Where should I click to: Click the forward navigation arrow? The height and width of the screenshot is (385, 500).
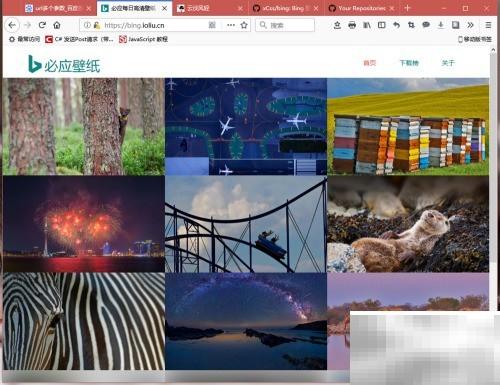click(27, 25)
